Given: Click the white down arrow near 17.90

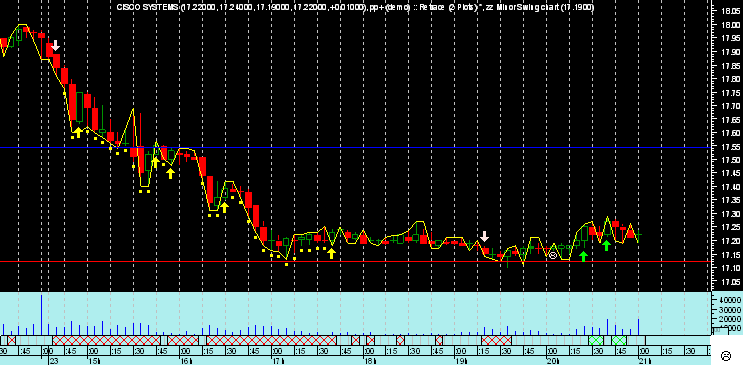Looking at the screenshot, I should 55,46.
